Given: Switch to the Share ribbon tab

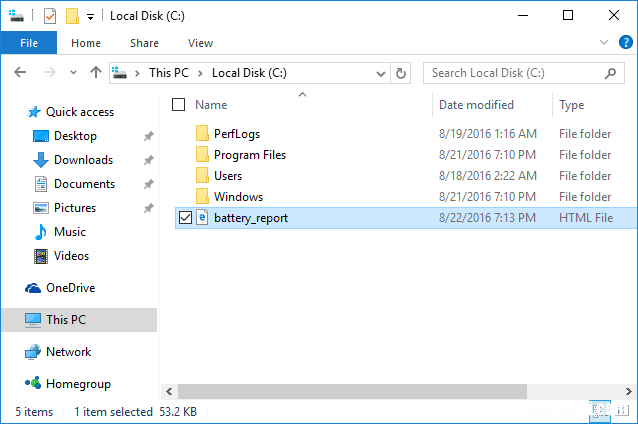Looking at the screenshot, I should pyautogui.click(x=144, y=43).
